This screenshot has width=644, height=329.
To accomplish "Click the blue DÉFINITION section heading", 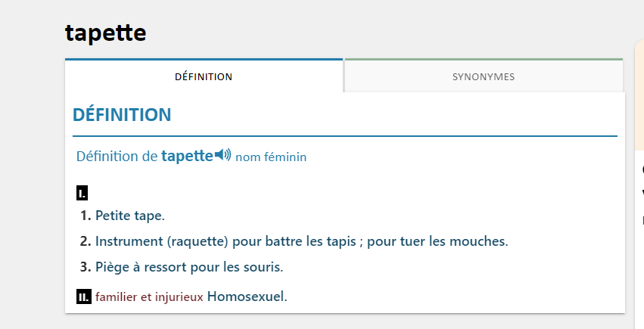I will (x=122, y=114).
